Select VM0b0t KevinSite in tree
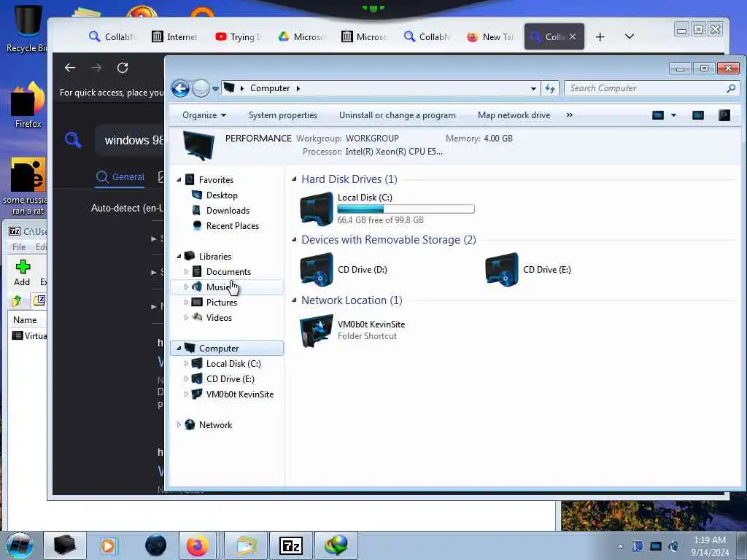This screenshot has width=747, height=560. tap(239, 394)
